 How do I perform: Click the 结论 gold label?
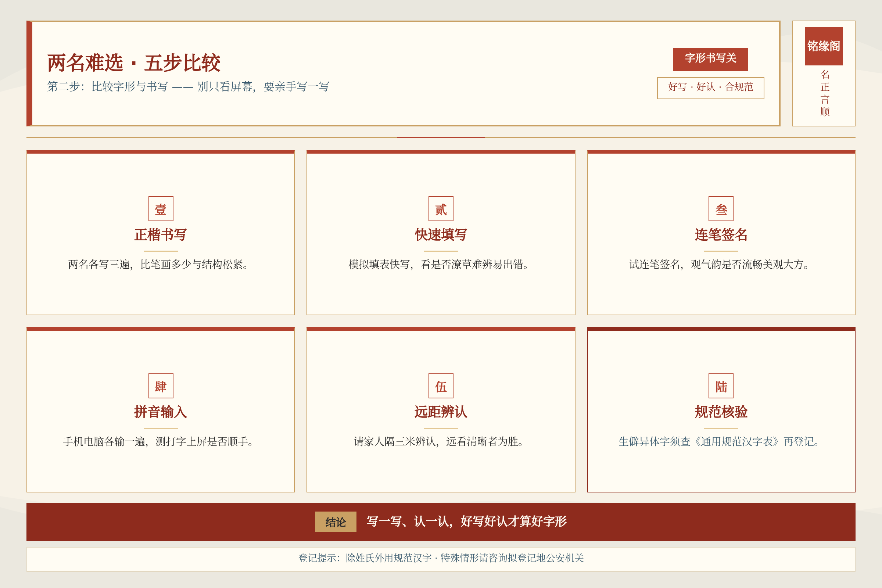336,521
